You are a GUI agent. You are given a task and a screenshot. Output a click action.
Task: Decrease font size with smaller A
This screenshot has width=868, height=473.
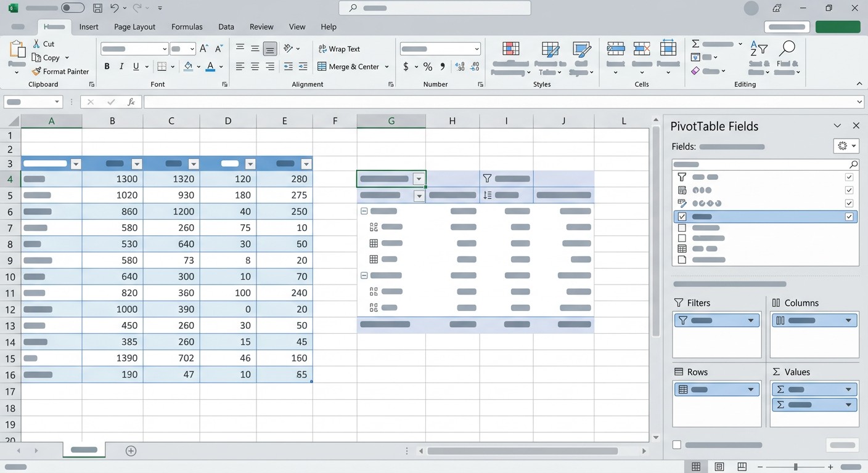click(x=220, y=49)
